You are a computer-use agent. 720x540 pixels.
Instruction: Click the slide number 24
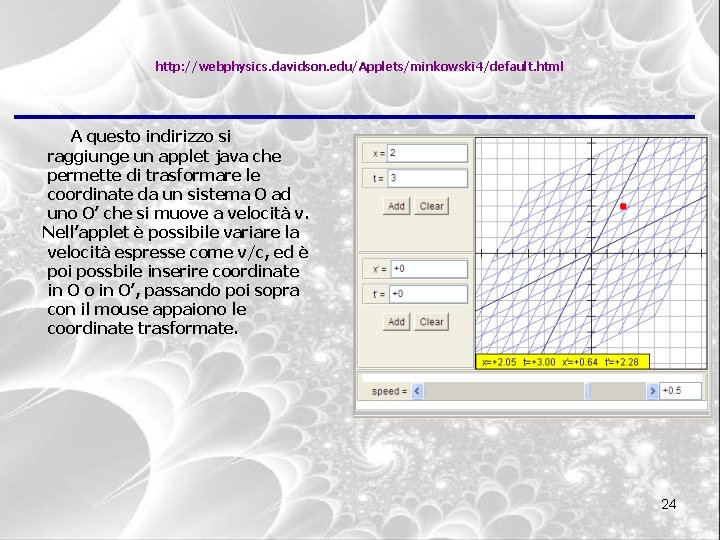pos(669,504)
